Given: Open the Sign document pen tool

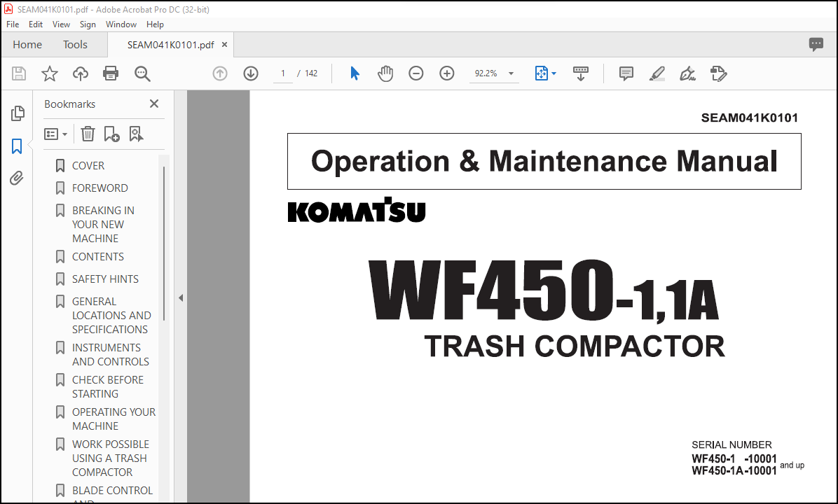Looking at the screenshot, I should click(687, 73).
